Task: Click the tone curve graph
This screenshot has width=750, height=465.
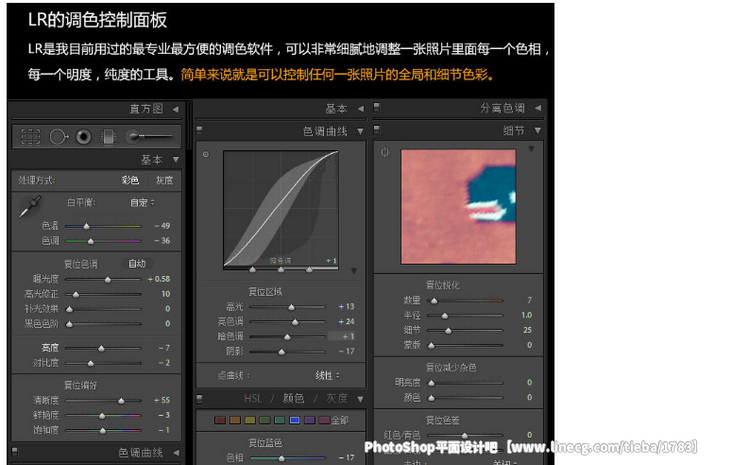Action: 281,209
